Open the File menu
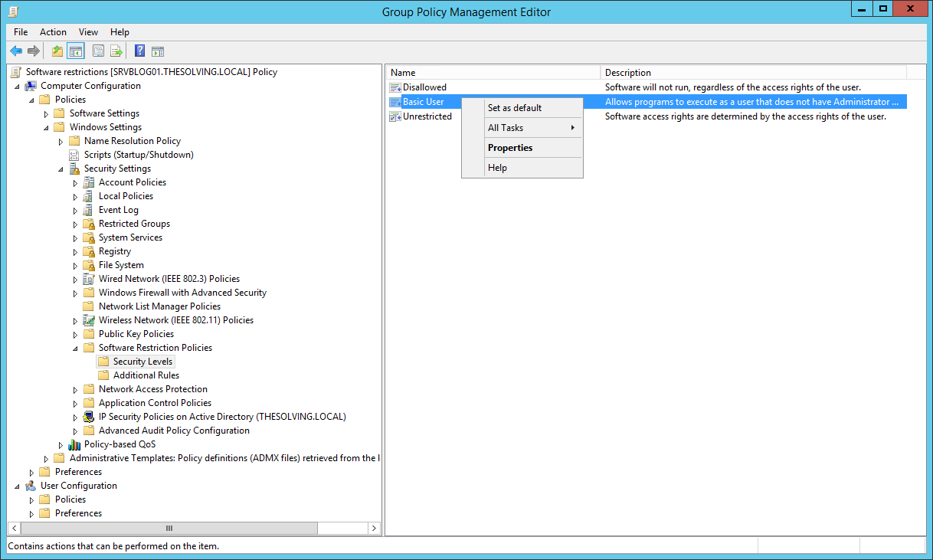The width and height of the screenshot is (933, 560). click(21, 32)
